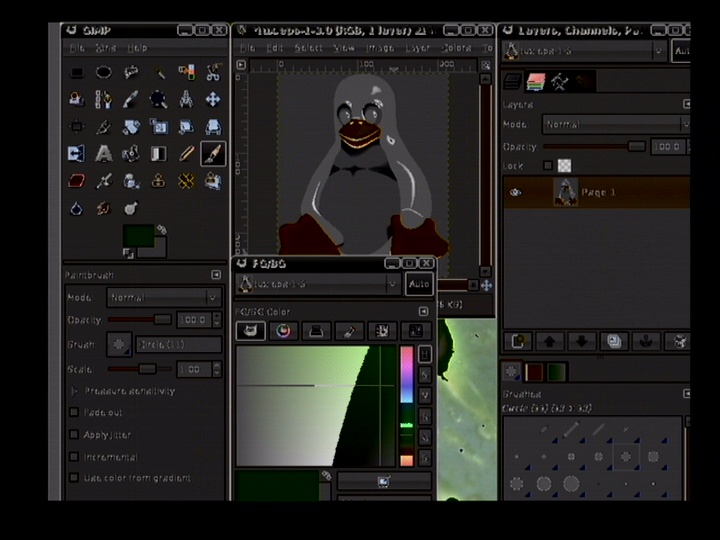Click the Auto button in FG/BG dialog
The width and height of the screenshot is (720, 540).
pos(419,284)
